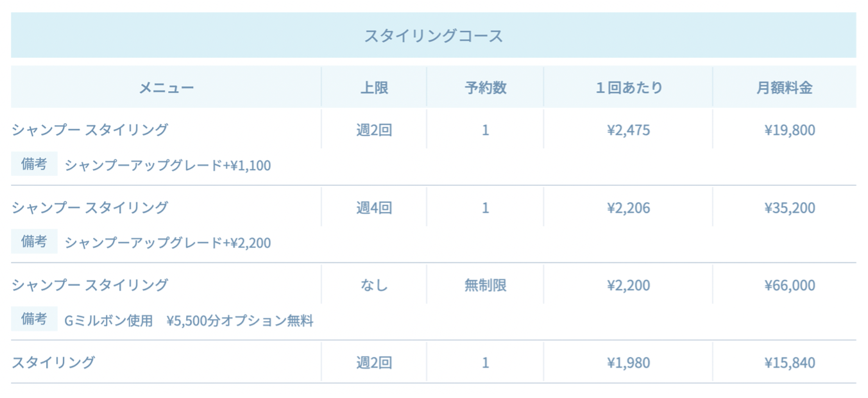This screenshot has height=398, width=868.
Task: Click the ¥2,206 per-visit price
Action: point(628,208)
